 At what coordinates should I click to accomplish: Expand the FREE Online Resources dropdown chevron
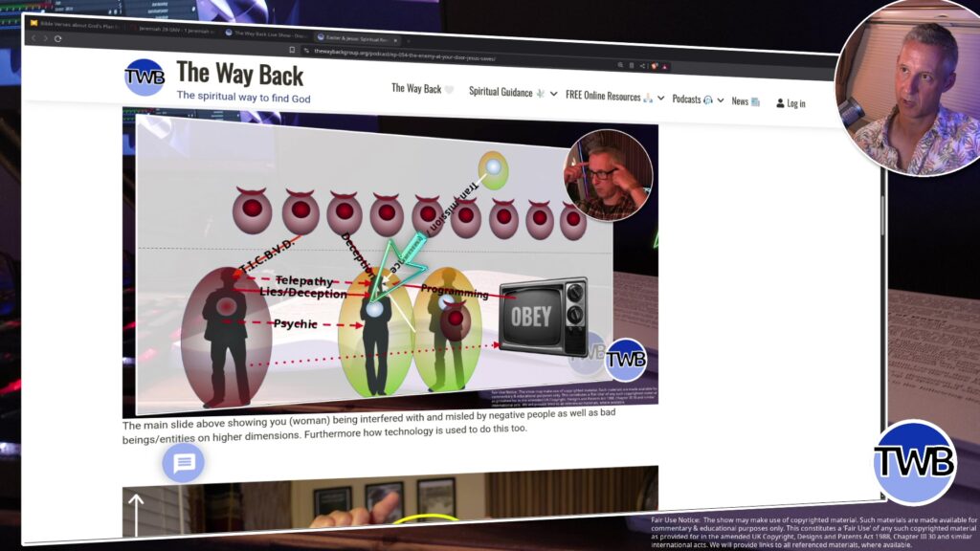(660, 99)
